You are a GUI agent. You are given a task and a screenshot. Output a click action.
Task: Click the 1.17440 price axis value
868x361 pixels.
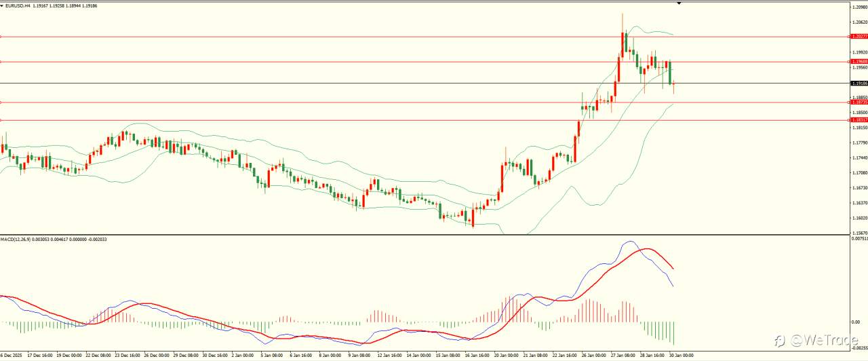point(859,157)
